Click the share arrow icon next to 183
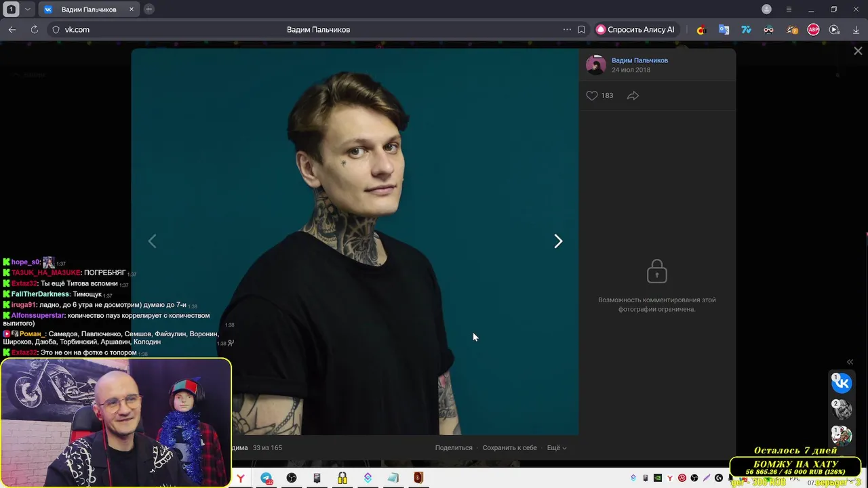 633,96
